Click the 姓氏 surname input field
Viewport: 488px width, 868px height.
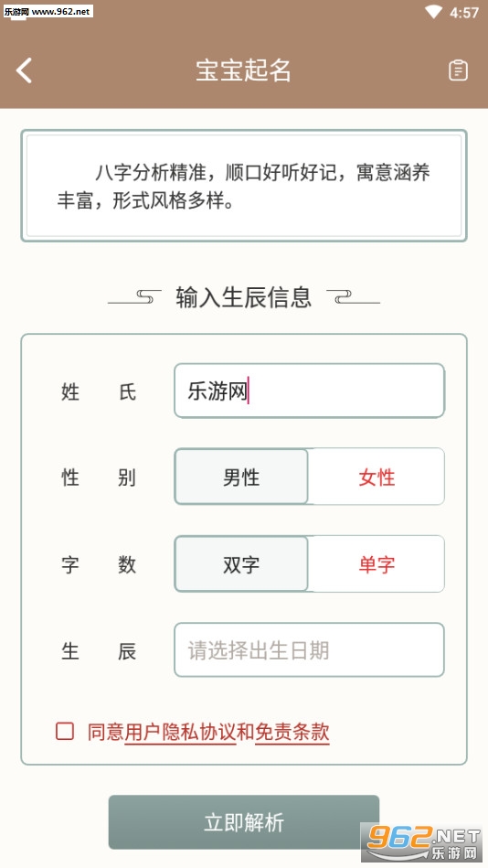pyautogui.click(x=309, y=391)
